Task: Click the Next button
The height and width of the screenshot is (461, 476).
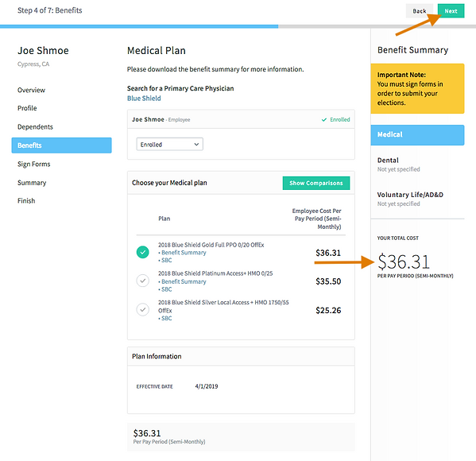Action: [x=451, y=11]
